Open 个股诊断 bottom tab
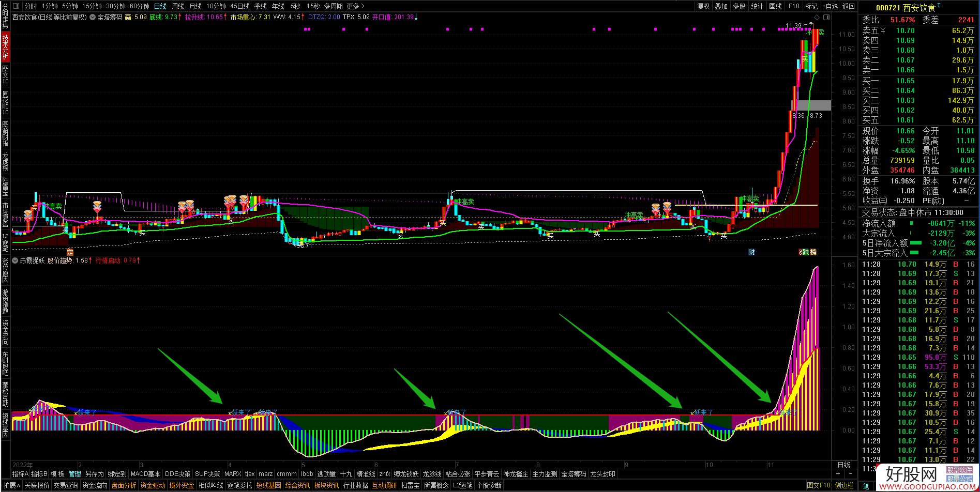 click(489, 486)
